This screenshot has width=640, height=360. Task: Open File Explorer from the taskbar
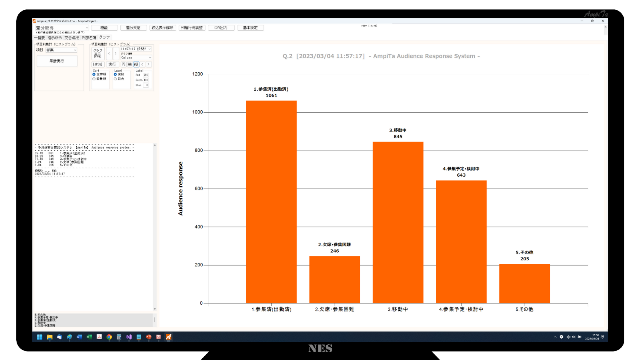click(49, 337)
